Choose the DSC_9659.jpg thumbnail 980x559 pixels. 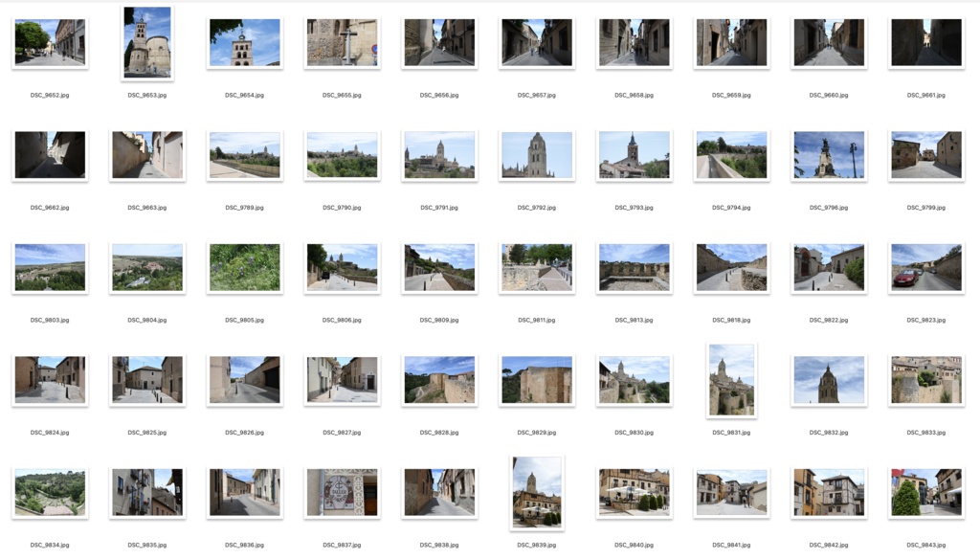click(731, 42)
